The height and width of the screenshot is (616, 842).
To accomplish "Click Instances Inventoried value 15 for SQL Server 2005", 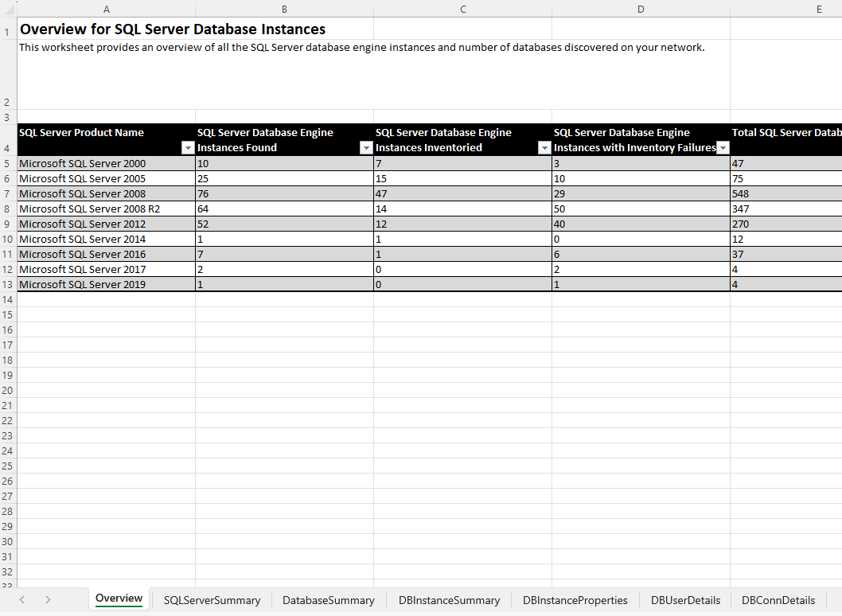I will [463, 178].
